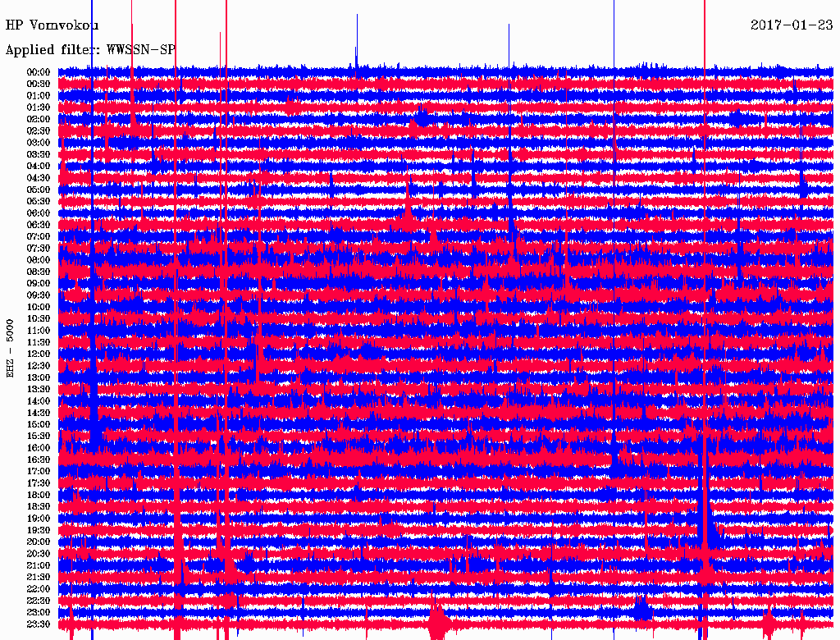Select the 14:30 time label
Viewport: 840px width, 640px height.
[39, 413]
